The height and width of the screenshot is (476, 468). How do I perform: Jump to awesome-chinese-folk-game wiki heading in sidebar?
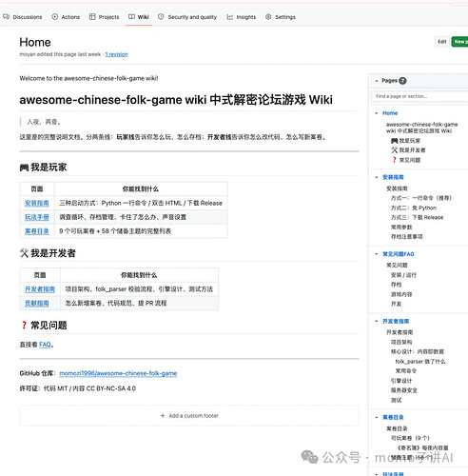pos(421,128)
